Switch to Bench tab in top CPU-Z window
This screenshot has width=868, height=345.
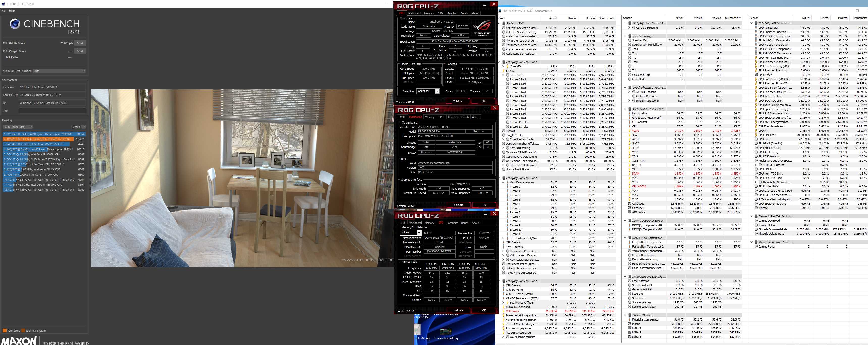tap(464, 13)
